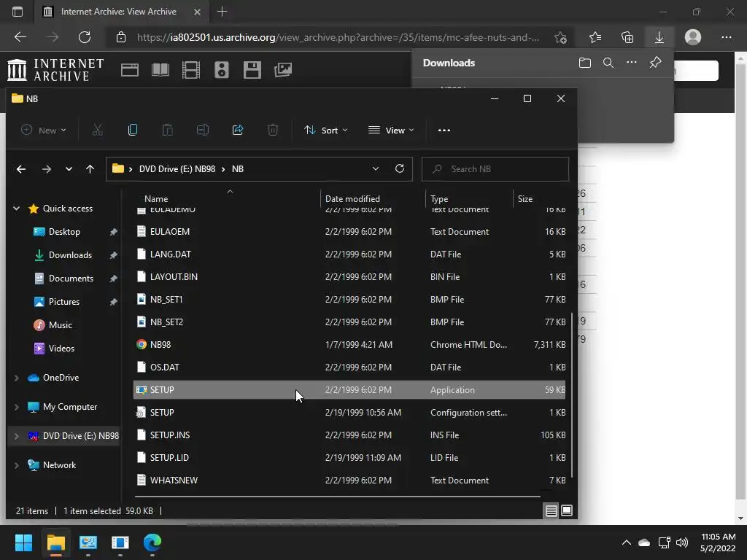This screenshot has width=747, height=560.
Task: Select Pictures in the navigation pane
Action: tap(64, 302)
